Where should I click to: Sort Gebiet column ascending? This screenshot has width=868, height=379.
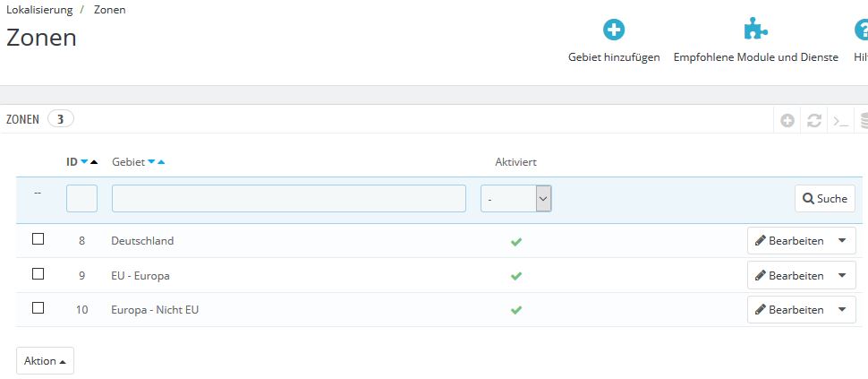coord(161,162)
